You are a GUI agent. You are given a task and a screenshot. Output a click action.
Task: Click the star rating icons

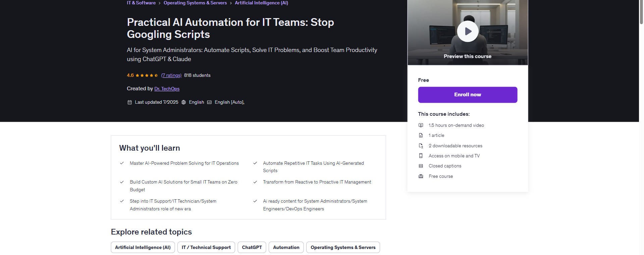[x=147, y=75]
